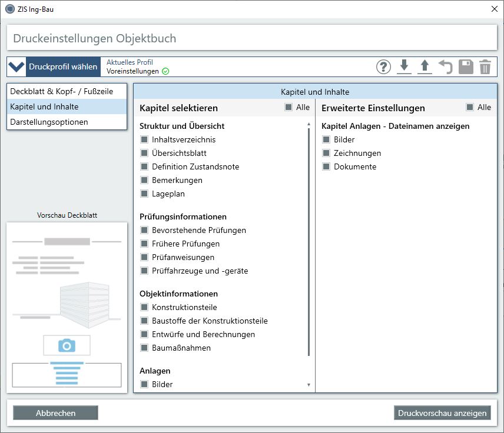Screen dimensions: 504x433
Task: Click Druckvorschau anzeigen button
Action: [x=442, y=413]
